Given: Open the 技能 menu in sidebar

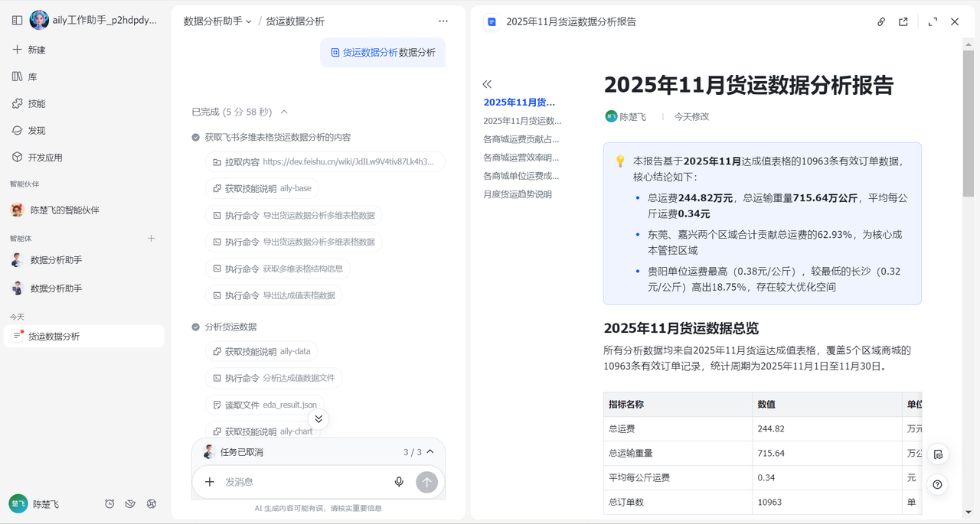Looking at the screenshot, I should (36, 104).
